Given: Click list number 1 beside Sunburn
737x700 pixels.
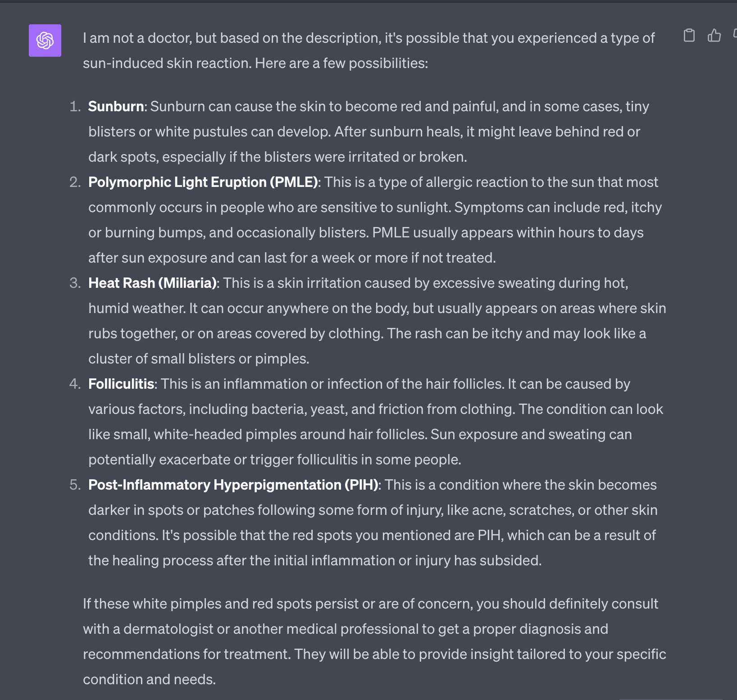Looking at the screenshot, I should (75, 106).
